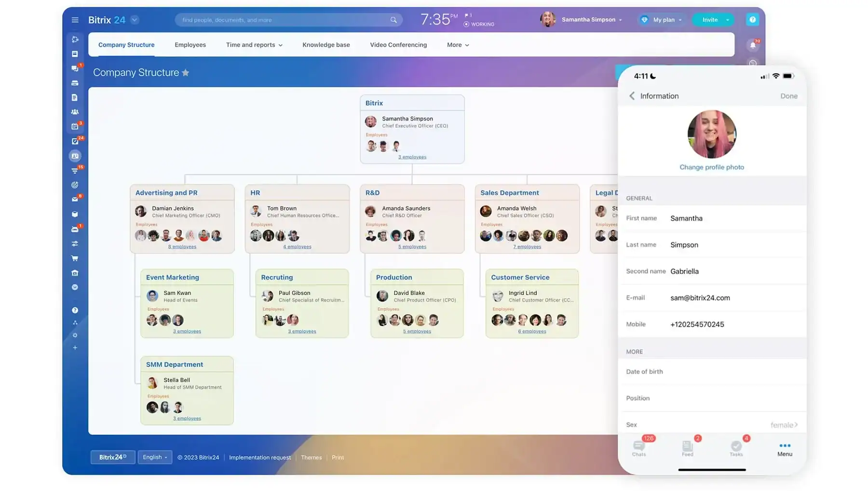Screen dimensions: 868x491
Task: Click the Invite button
Action: pos(710,20)
